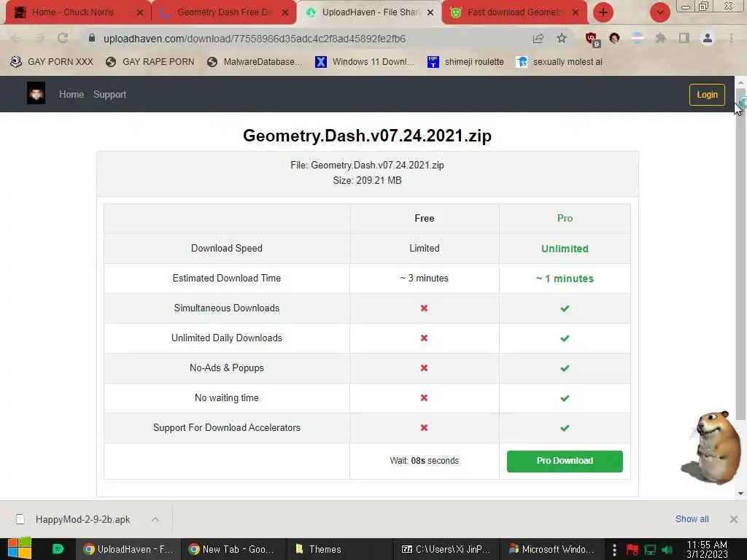
Task: Expand the HappyMod download options chevron
Action: (x=155, y=519)
